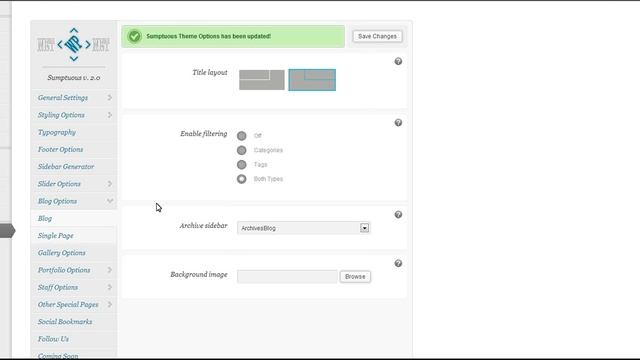Open the Archive sidebar dropdown
640x360 pixels.
[303, 228]
